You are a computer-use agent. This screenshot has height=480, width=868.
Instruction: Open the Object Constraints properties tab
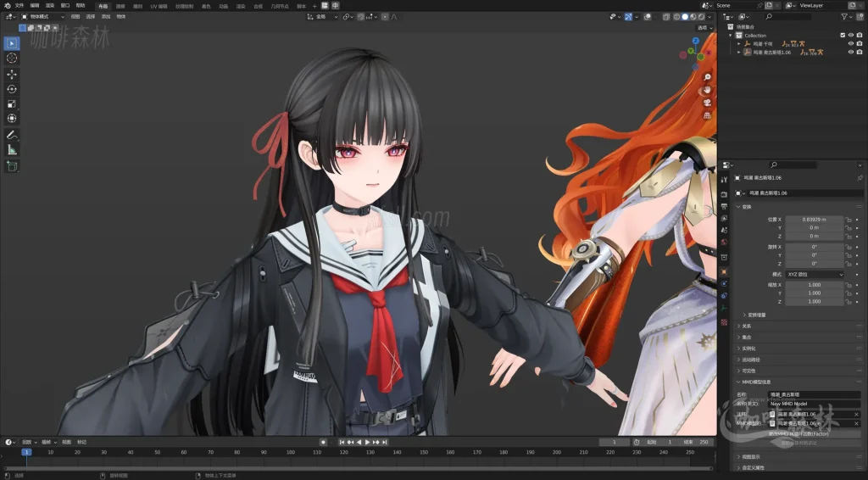click(x=724, y=296)
